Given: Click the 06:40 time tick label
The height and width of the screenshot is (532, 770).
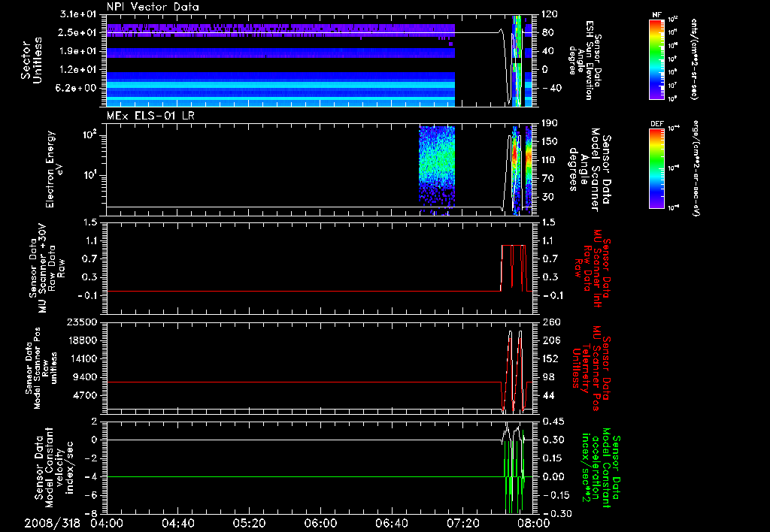Looking at the screenshot, I should click(392, 523).
